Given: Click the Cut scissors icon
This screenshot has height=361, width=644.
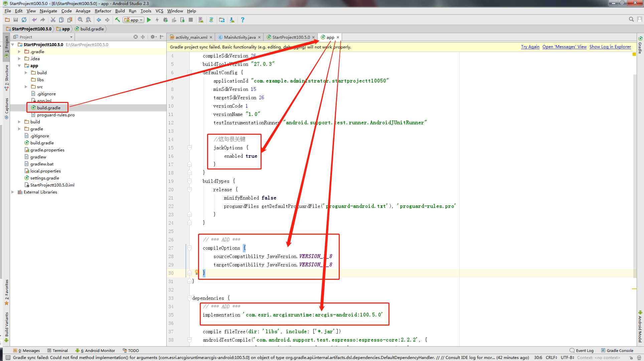Looking at the screenshot, I should point(53,20).
